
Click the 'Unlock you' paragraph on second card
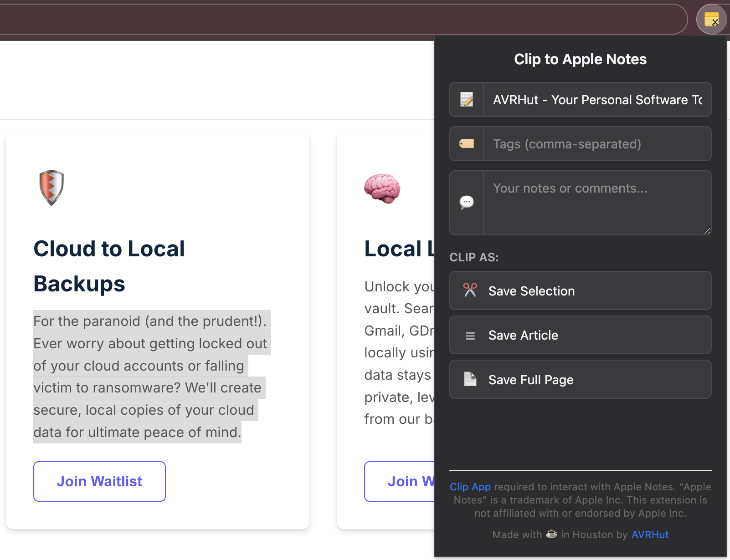(x=400, y=353)
